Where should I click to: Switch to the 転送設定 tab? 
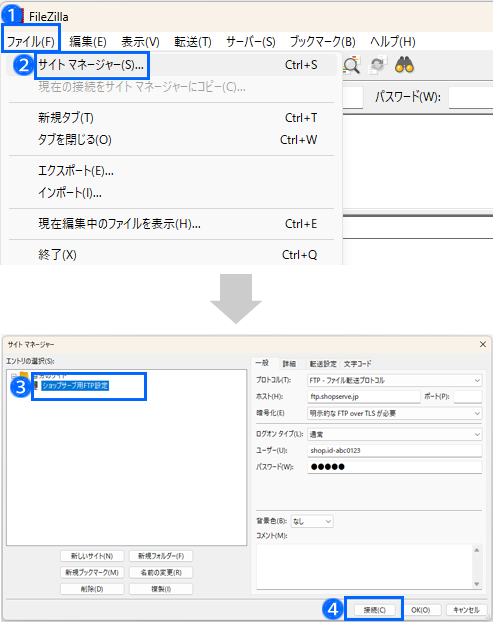[323, 364]
